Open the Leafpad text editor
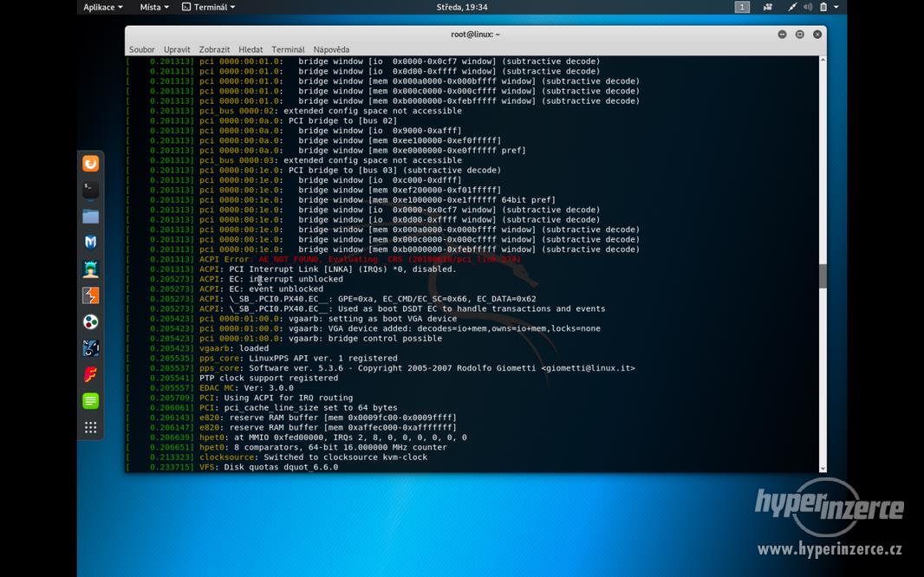The image size is (924, 577). pos(90,400)
